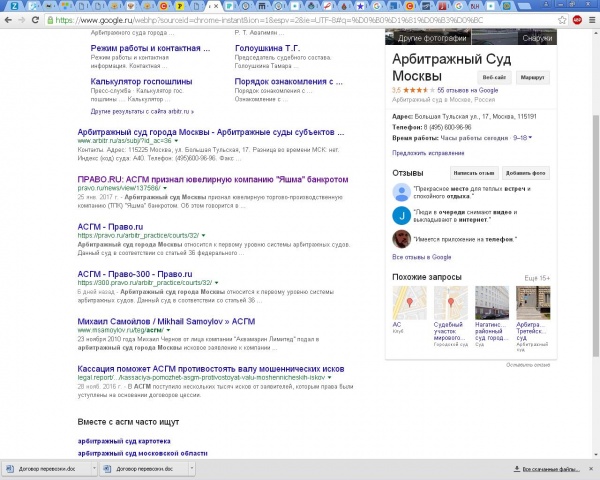Open menu for https://pravo.ru/arbitr_practice result
The height and width of the screenshot is (480, 600).
pyautogui.click(x=203, y=235)
